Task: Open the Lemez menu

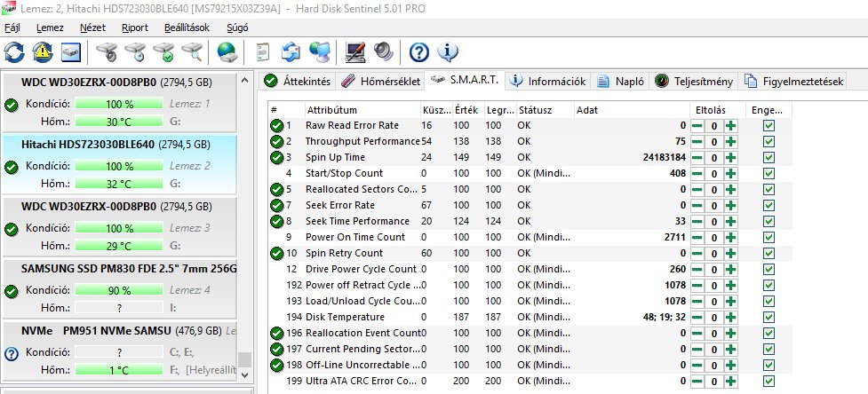Action: (50, 28)
